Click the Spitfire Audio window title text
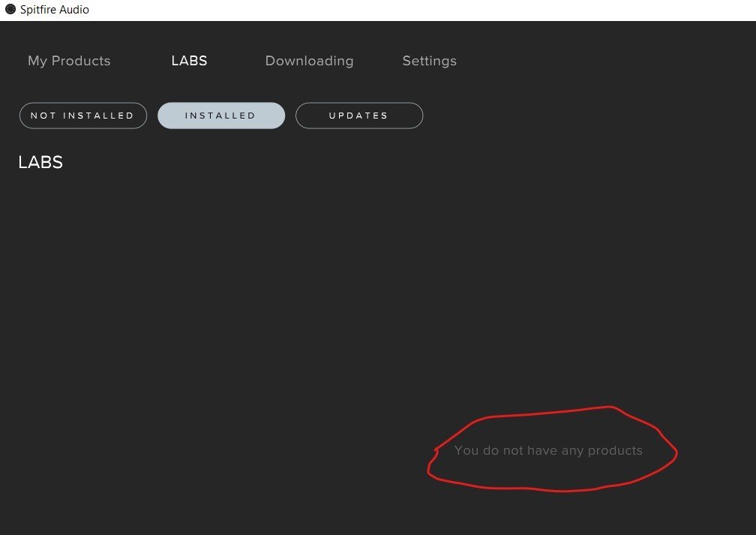Screen dimensions: 756x535 click(x=55, y=10)
